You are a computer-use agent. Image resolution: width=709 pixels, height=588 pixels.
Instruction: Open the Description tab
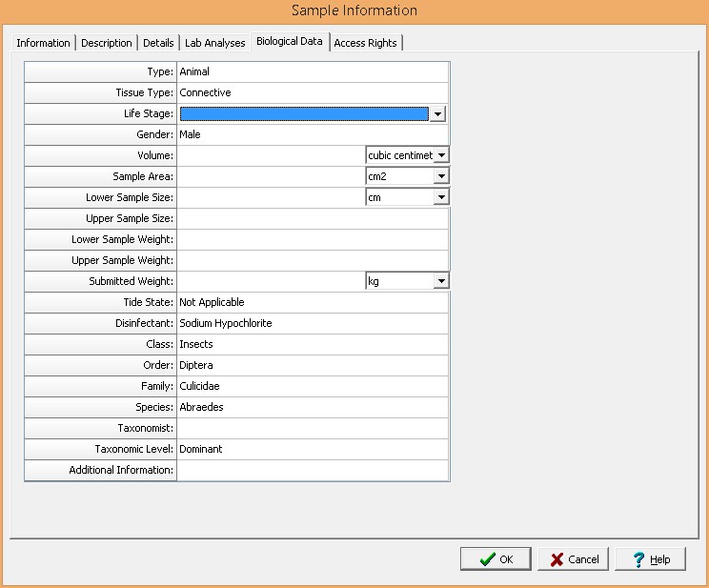click(x=107, y=43)
